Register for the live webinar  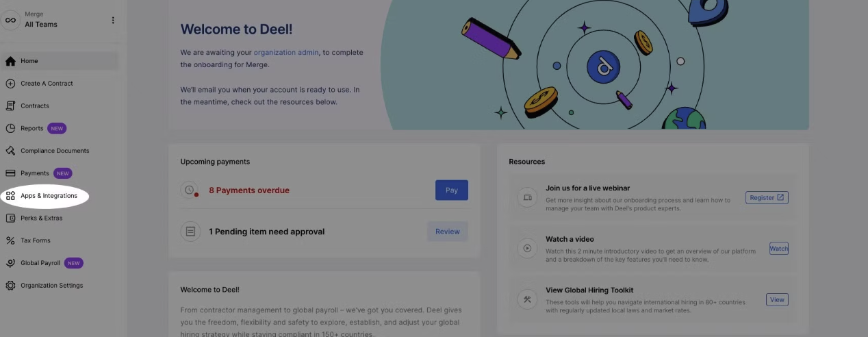pos(767,197)
